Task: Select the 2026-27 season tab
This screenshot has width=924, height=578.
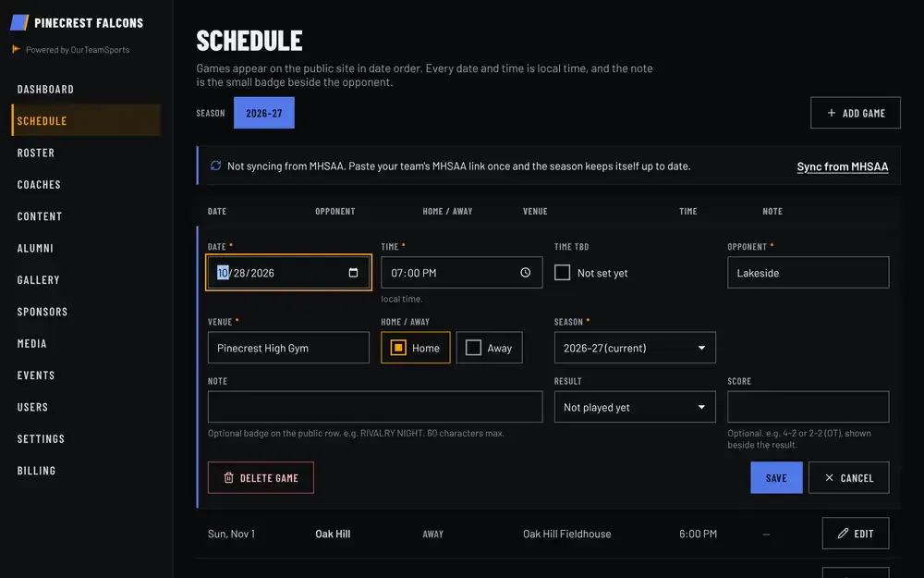Action: [x=264, y=113]
